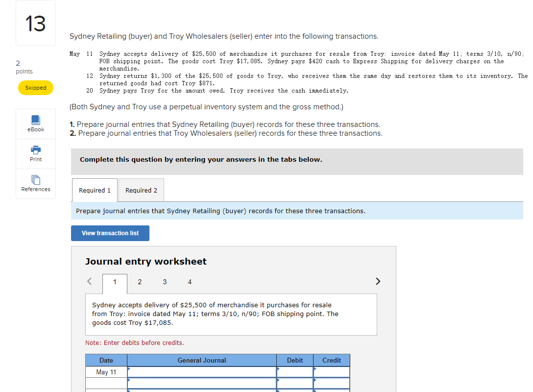Click the Journal entry worksheet heading
The height and width of the screenshot is (392, 533).
pyautogui.click(x=146, y=262)
